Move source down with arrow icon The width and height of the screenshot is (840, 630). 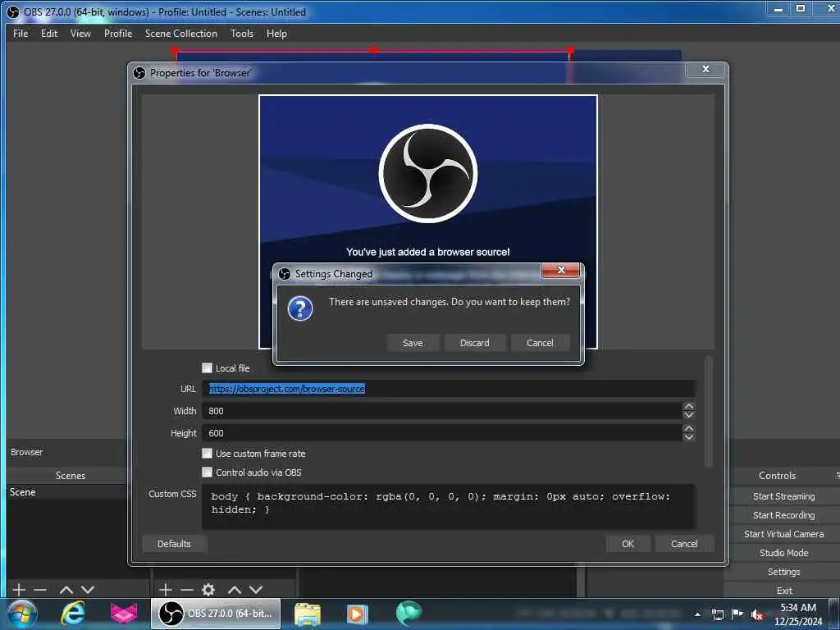256,590
